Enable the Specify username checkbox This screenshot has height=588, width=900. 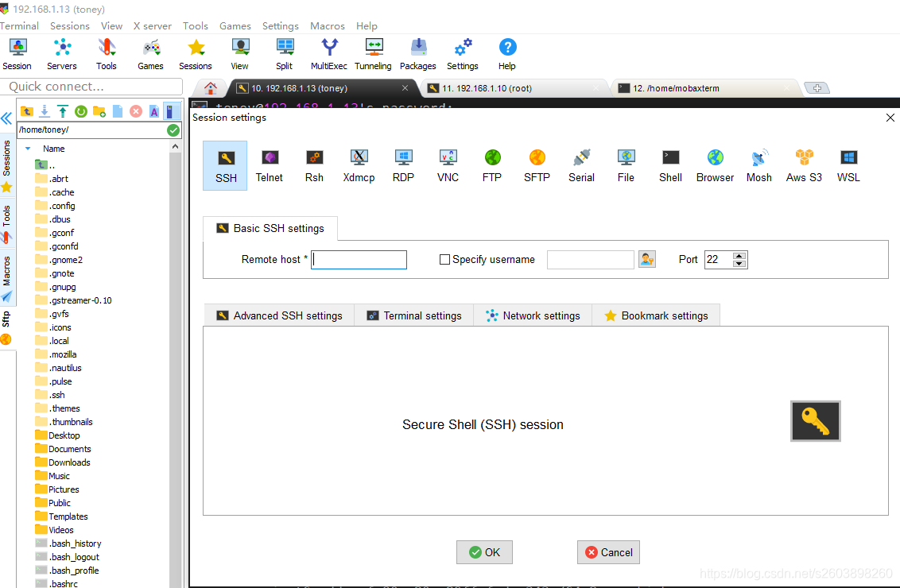(x=444, y=259)
